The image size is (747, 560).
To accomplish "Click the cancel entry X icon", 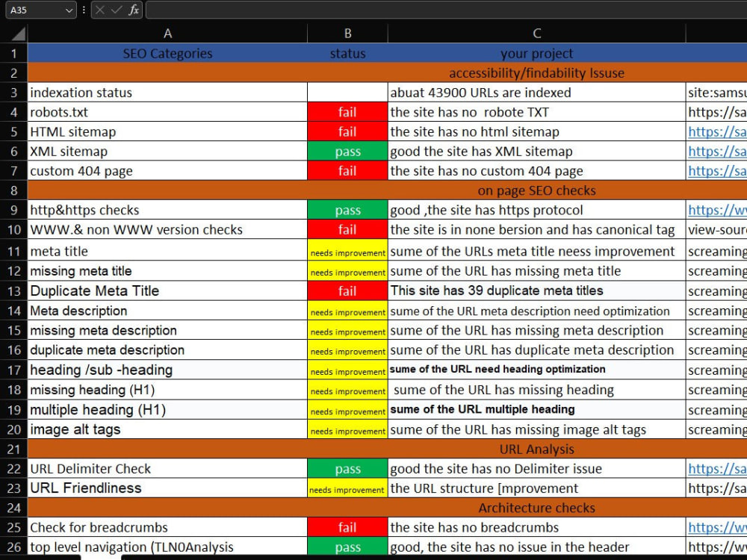I will click(99, 10).
